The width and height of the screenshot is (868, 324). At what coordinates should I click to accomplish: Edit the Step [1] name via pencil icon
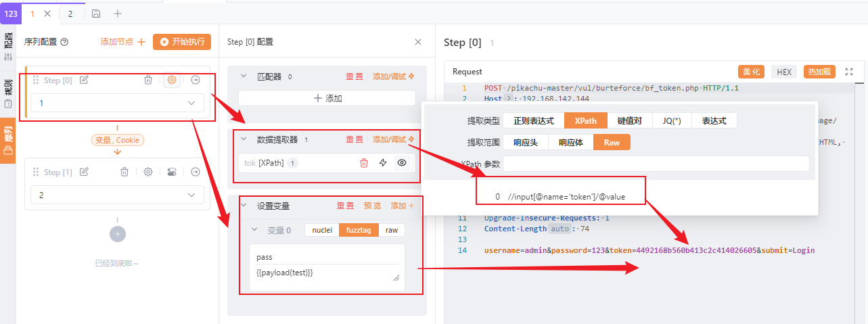(84, 172)
